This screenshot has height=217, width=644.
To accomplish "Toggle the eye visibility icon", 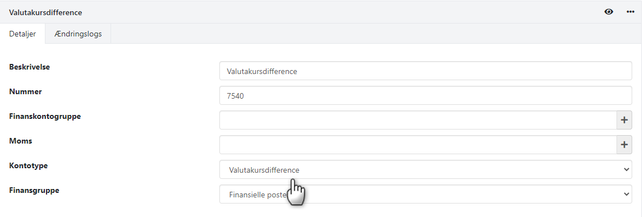I will coord(609,12).
